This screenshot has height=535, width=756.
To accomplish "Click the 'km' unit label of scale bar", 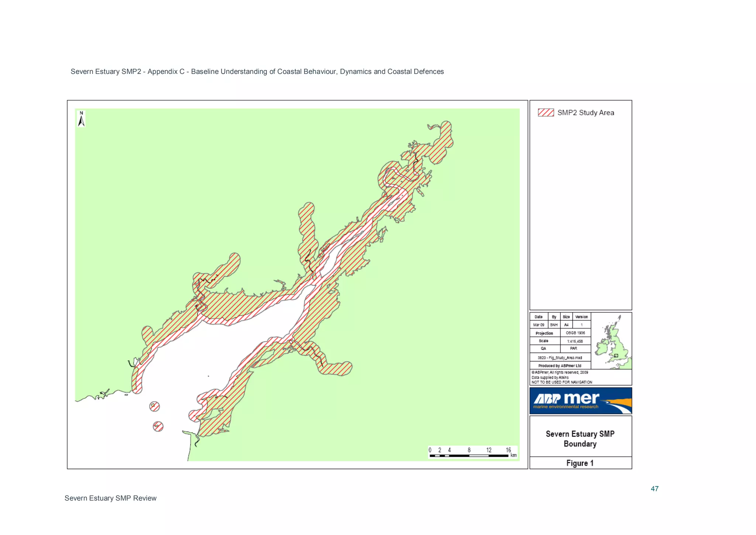I will (x=513, y=456).
